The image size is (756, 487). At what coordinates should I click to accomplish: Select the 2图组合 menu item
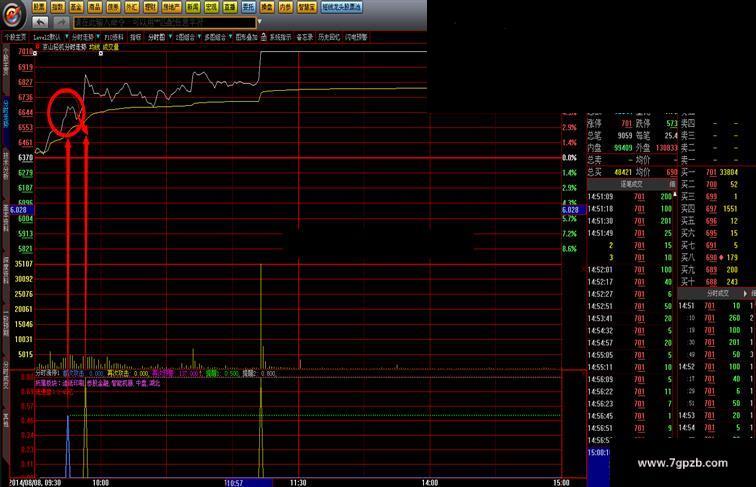[x=185, y=37]
